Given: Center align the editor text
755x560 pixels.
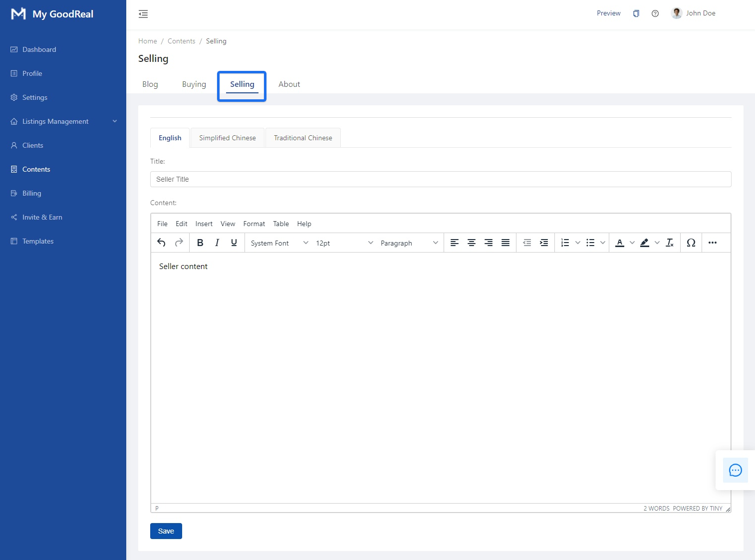Looking at the screenshot, I should tap(472, 243).
